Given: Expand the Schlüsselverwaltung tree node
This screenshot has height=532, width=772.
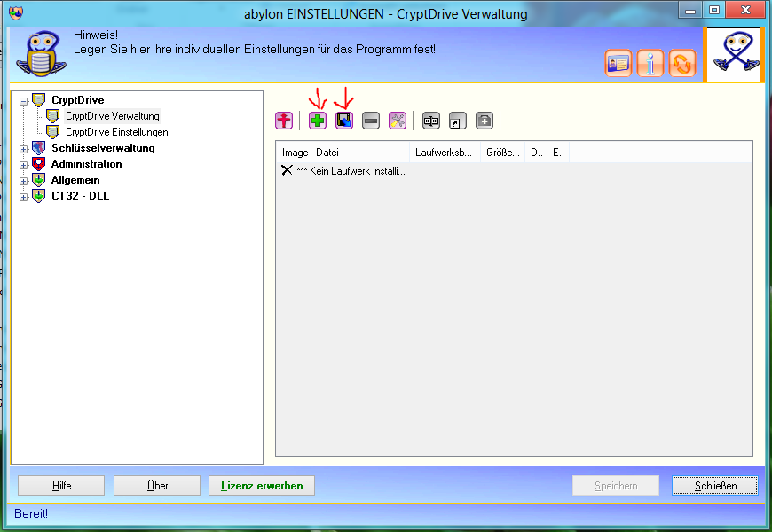Looking at the screenshot, I should click(x=23, y=149).
